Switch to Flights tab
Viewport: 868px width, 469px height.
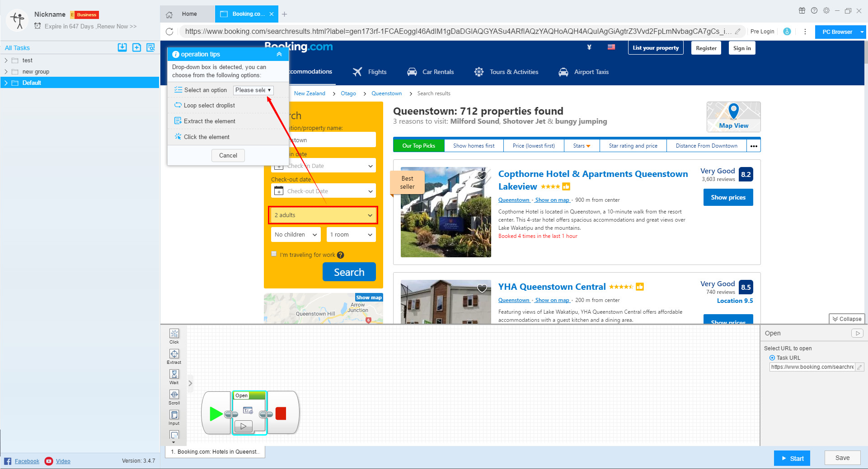pos(370,72)
